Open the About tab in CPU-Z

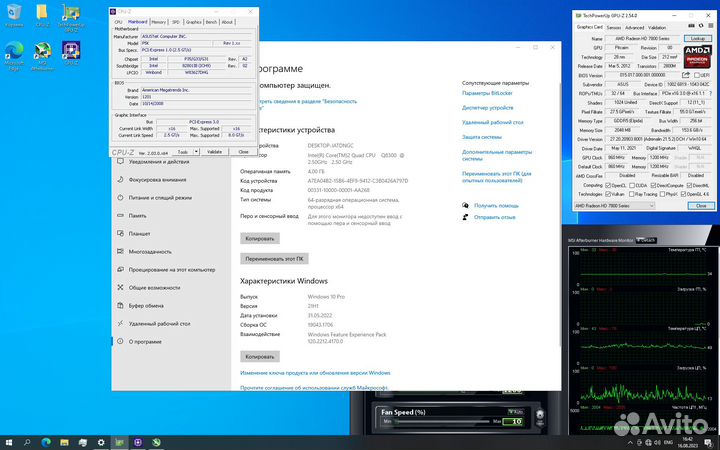(x=227, y=22)
